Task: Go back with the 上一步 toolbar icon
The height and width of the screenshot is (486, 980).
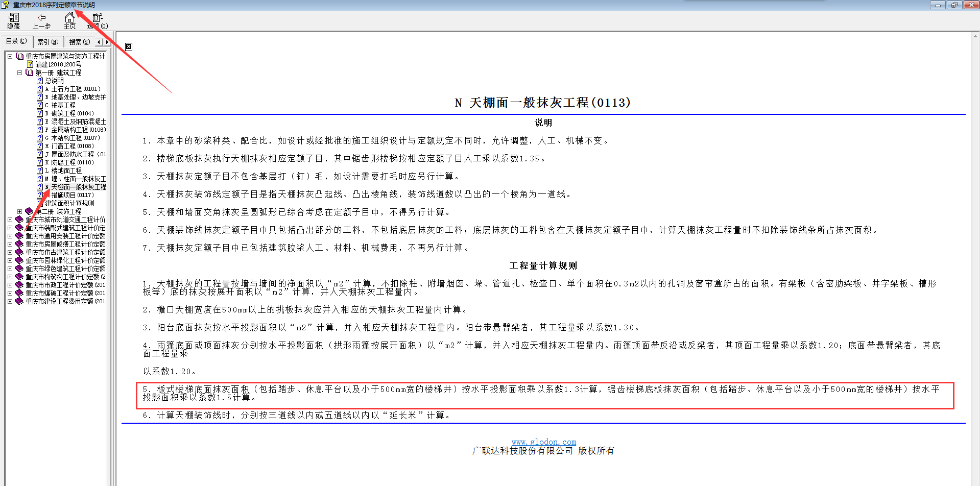Action: pos(41,18)
